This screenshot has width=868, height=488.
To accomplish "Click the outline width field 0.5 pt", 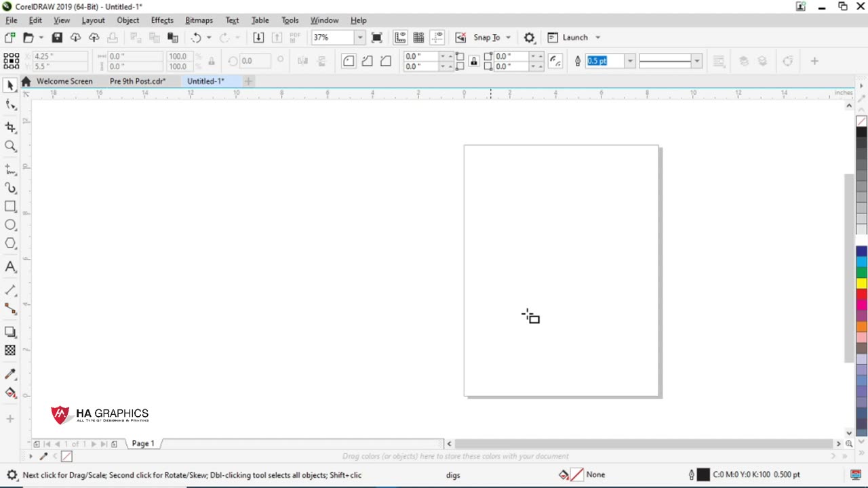I will pyautogui.click(x=605, y=61).
